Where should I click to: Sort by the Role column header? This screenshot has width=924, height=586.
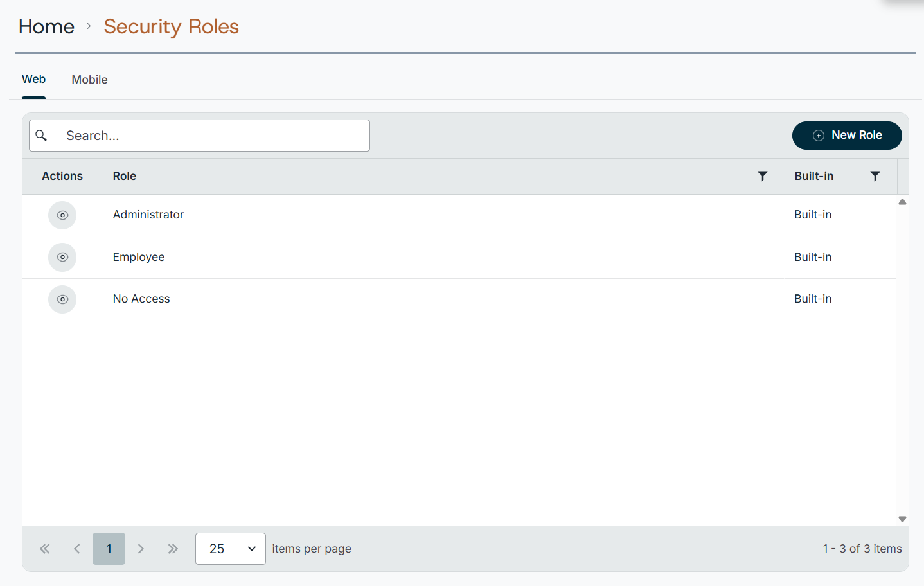[x=125, y=176]
